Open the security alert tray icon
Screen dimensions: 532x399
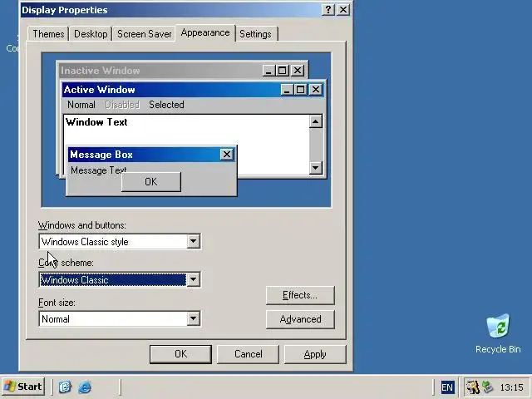[472, 387]
